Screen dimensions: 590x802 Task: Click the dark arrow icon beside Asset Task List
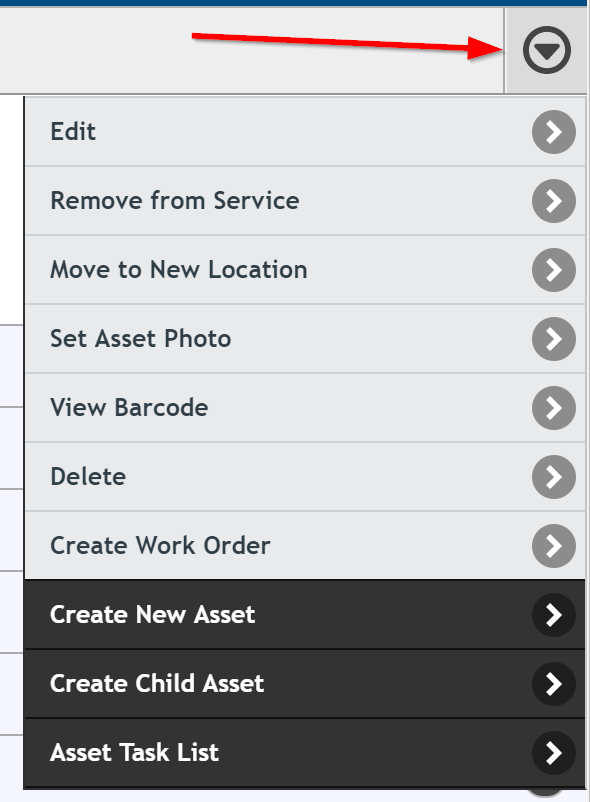[554, 753]
